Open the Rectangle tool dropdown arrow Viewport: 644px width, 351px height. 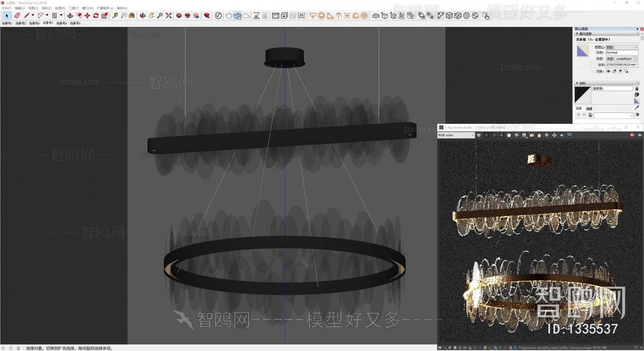point(61,15)
